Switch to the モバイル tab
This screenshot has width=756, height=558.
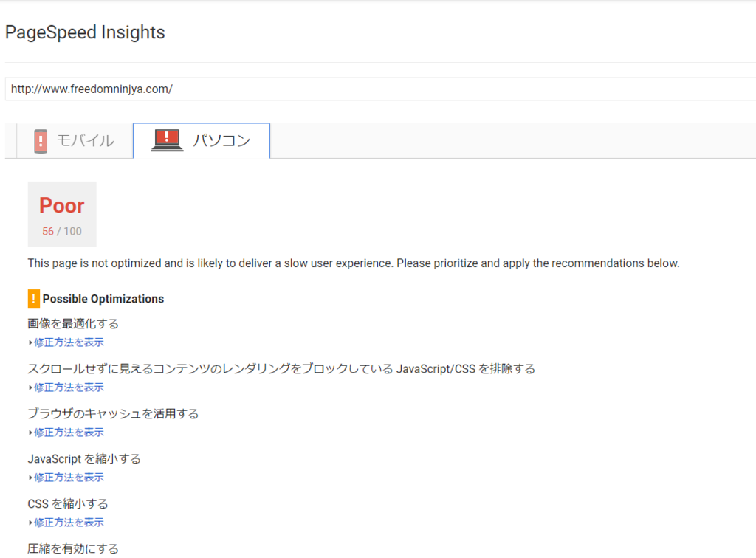[x=75, y=141]
